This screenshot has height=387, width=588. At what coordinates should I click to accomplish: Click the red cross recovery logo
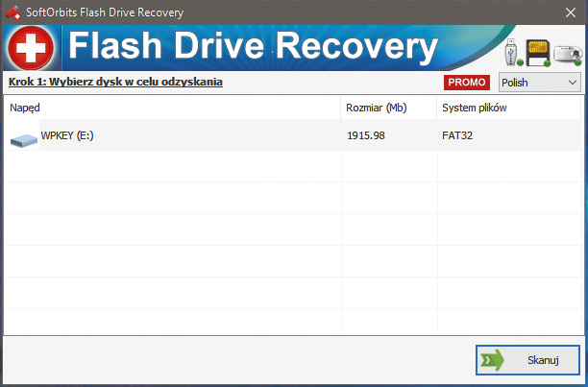point(31,48)
